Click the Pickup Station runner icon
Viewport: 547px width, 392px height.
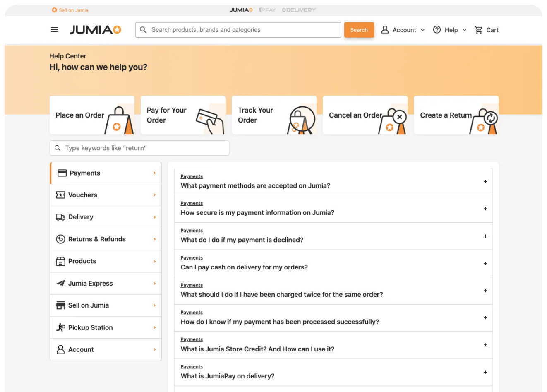pos(60,327)
